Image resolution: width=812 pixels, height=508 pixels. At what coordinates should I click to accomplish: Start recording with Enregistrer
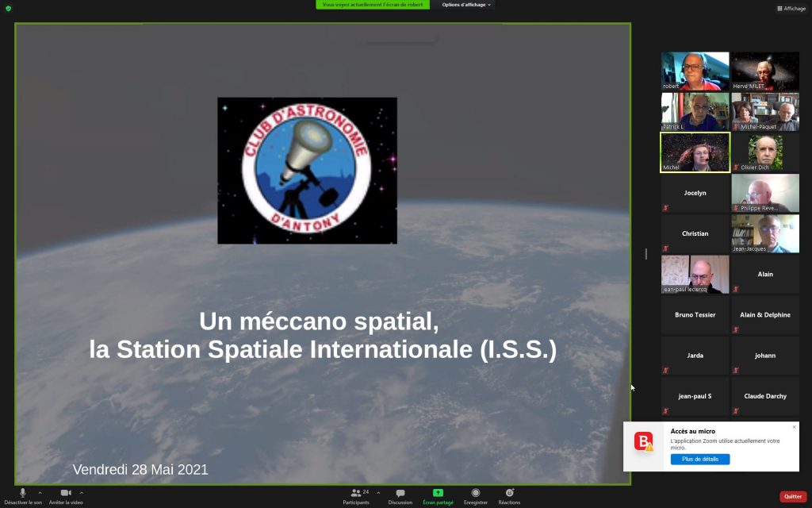pyautogui.click(x=476, y=496)
